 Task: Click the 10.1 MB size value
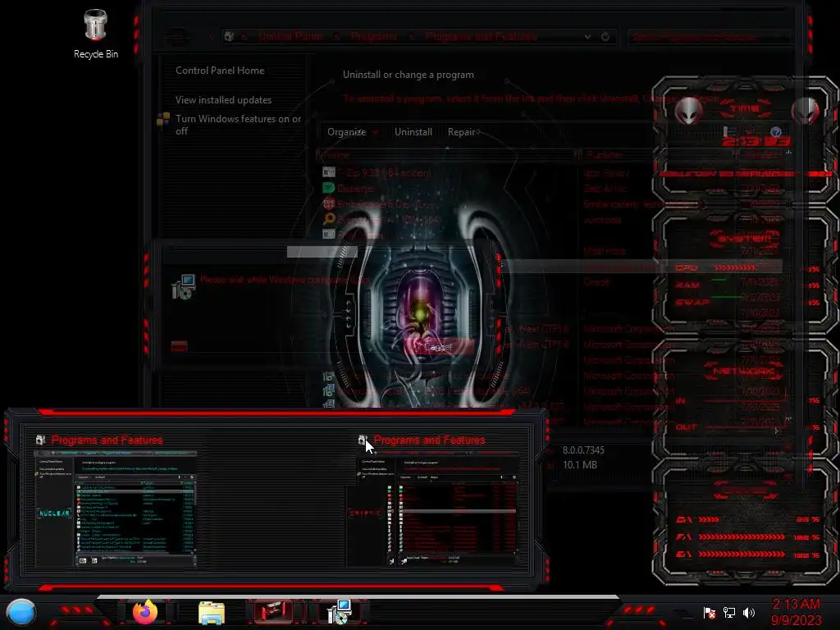tap(580, 465)
